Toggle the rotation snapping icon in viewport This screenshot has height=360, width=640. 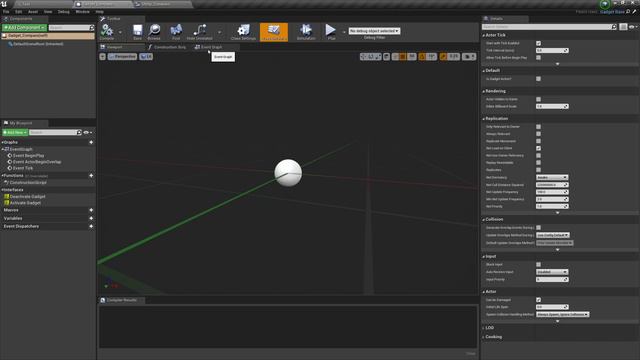(x=422, y=57)
